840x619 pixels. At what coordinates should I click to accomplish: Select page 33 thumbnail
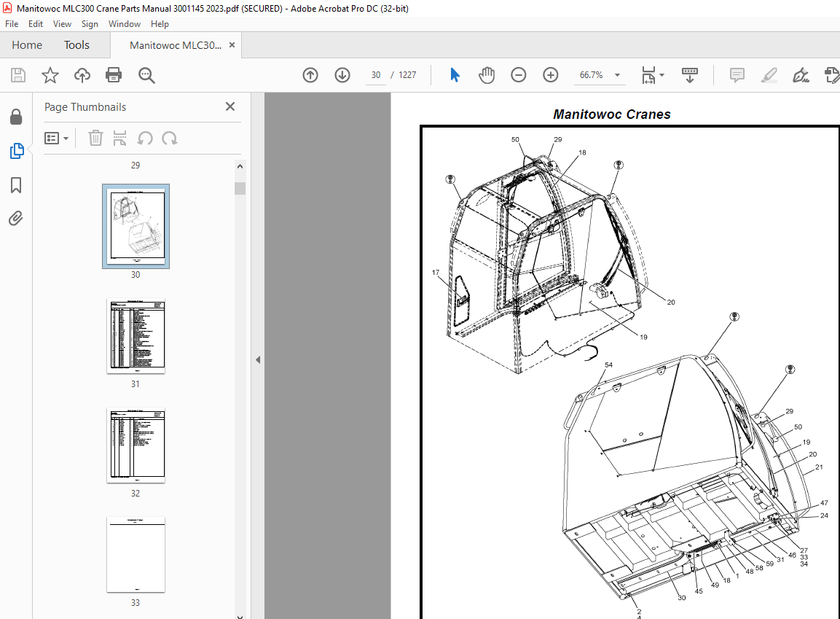tap(136, 555)
